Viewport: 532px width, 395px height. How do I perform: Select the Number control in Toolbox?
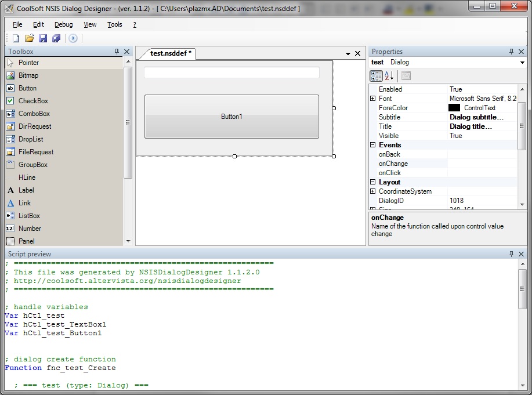64,229
